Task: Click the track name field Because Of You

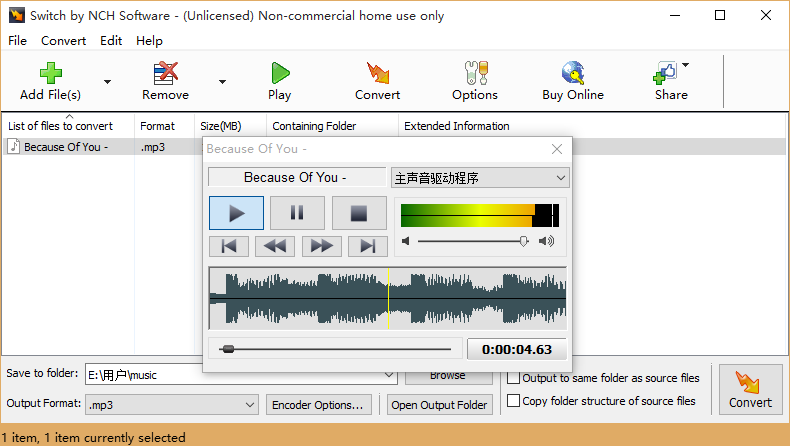Action: [x=297, y=177]
